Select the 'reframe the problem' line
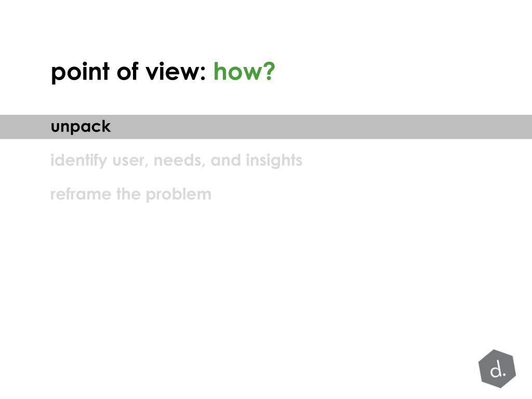532x399 pixels. 130,194
